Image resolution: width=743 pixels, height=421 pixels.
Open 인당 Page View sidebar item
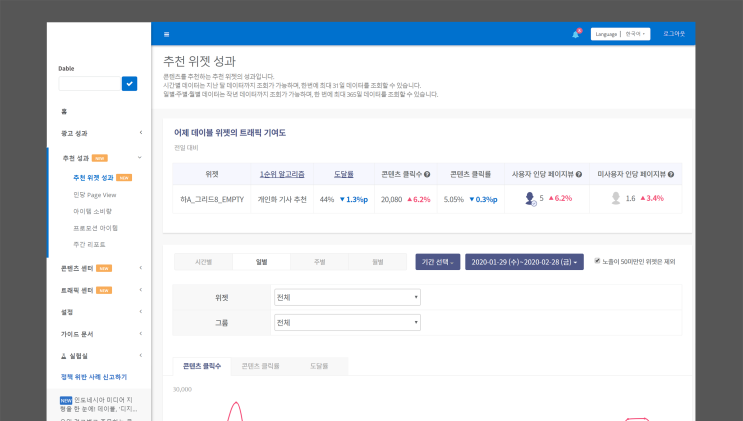(x=95, y=195)
